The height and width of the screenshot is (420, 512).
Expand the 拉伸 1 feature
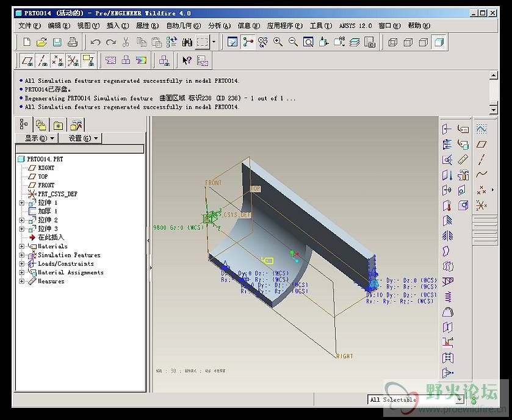point(22,203)
